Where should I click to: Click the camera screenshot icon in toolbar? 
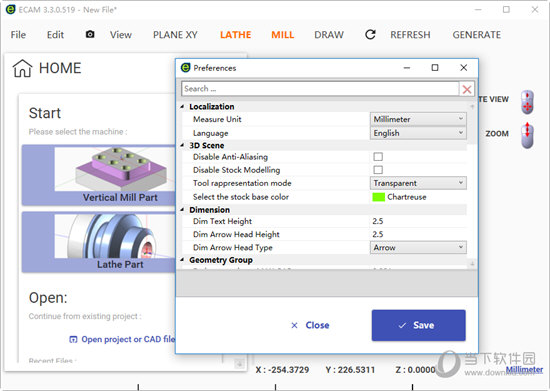pos(90,34)
